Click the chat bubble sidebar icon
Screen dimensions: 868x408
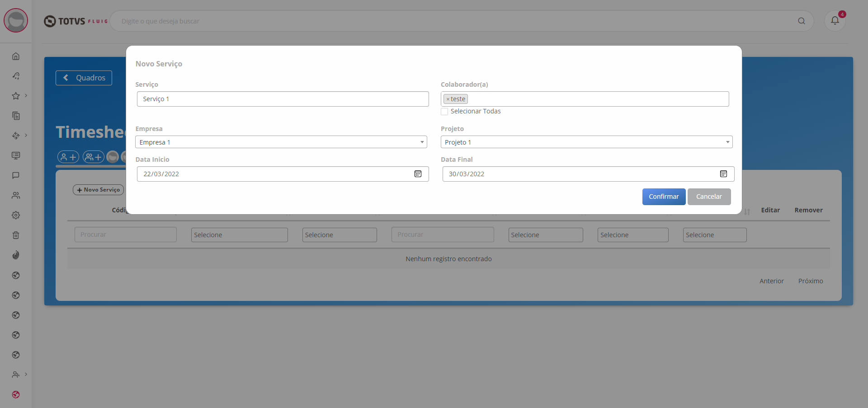[x=16, y=175]
